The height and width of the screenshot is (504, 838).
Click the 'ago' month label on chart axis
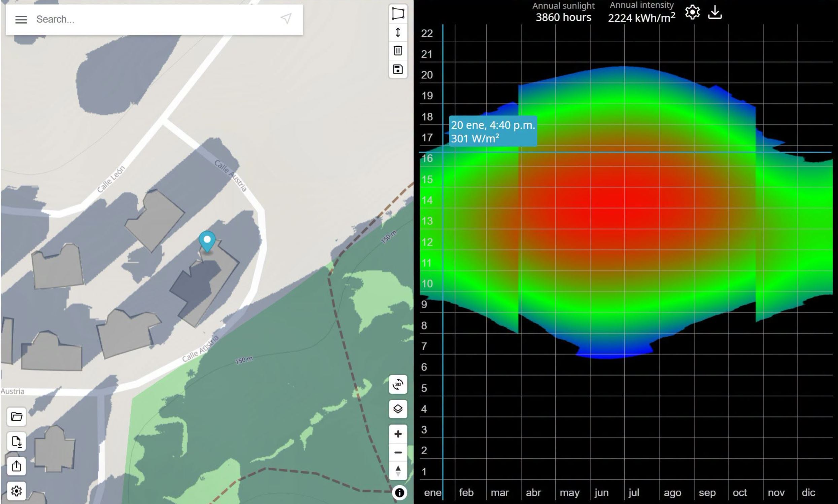point(672,493)
